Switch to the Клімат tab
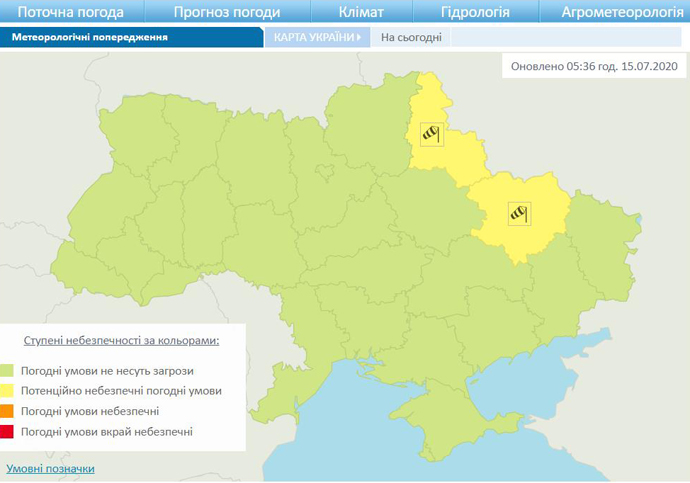Screen dimensions: 690x483 point(361,12)
